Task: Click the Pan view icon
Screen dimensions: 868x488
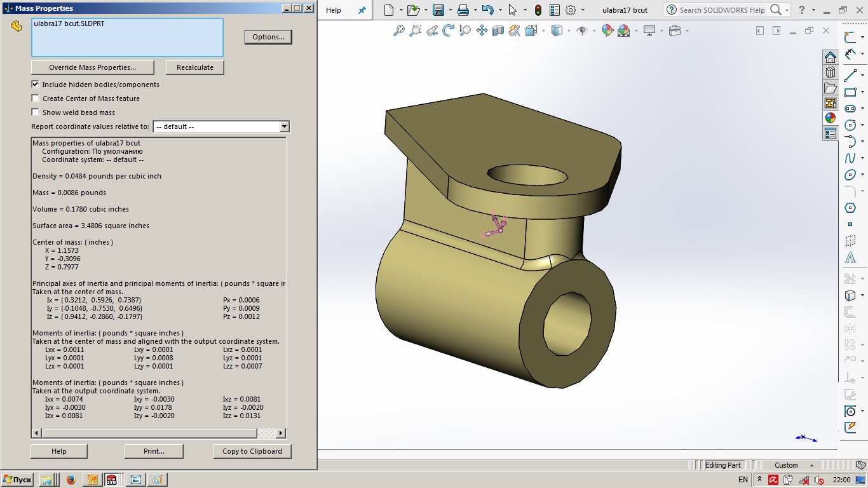Action: click(482, 30)
